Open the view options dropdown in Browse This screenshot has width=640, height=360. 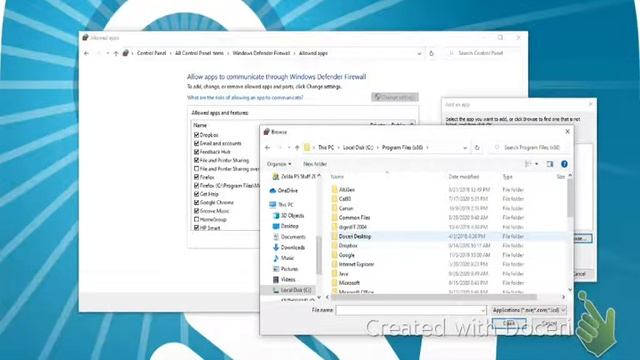coord(537,164)
